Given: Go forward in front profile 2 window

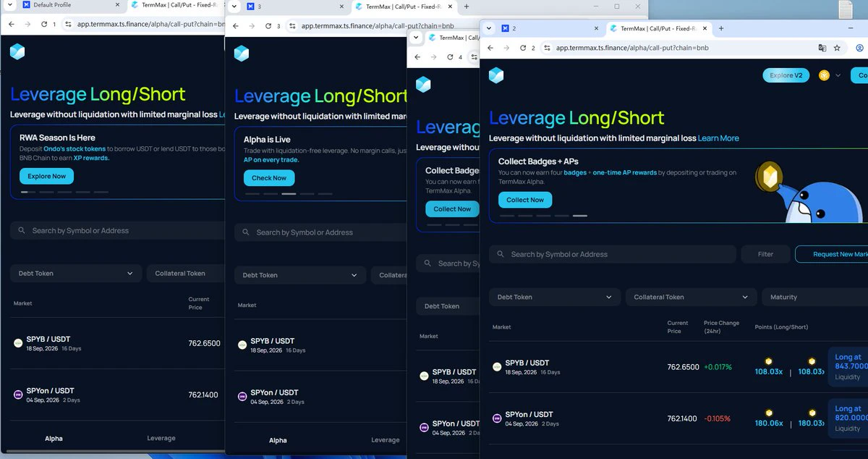Looking at the screenshot, I should click(x=506, y=48).
